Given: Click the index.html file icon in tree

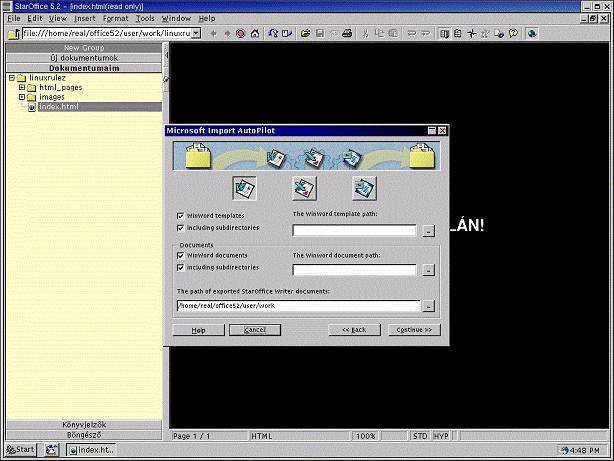Looking at the screenshot, I should pyautogui.click(x=31, y=107).
